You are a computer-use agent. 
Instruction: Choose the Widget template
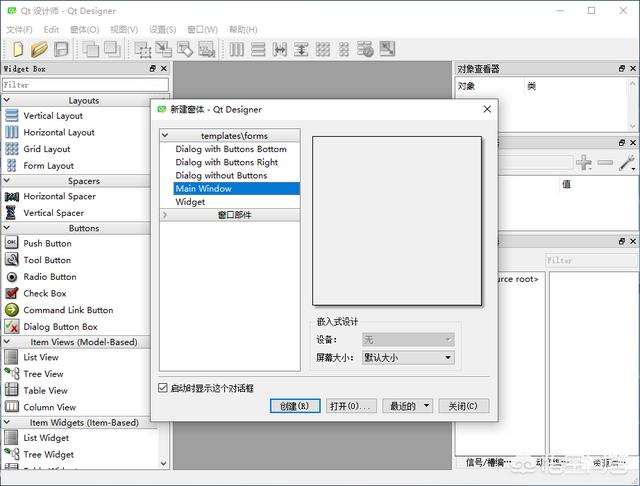[x=190, y=202]
